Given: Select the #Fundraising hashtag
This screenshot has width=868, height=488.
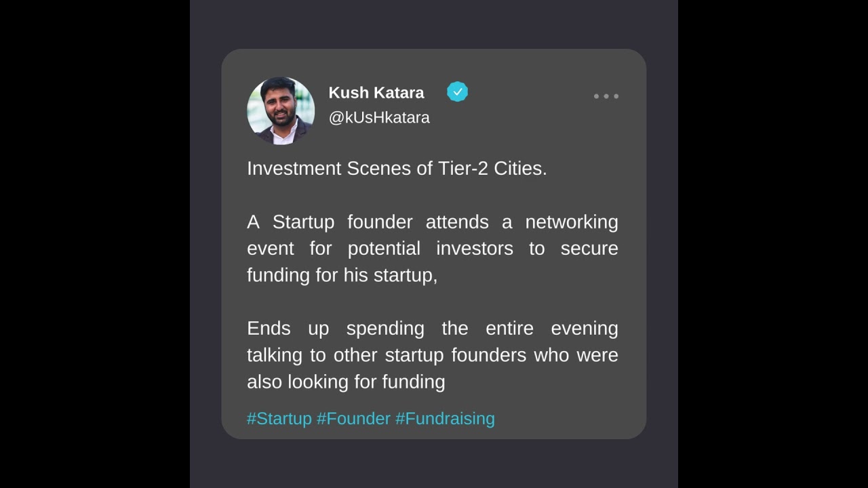Looking at the screenshot, I should tap(445, 418).
